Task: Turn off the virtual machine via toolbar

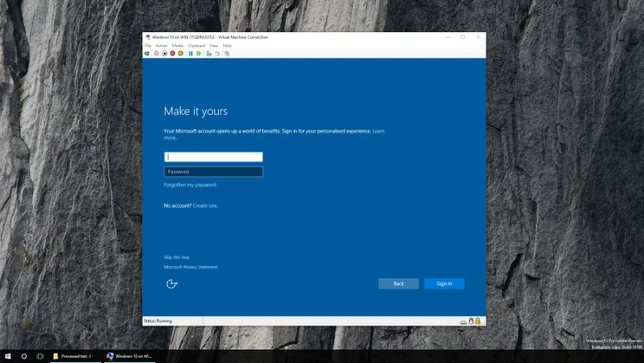Action: click(x=164, y=54)
